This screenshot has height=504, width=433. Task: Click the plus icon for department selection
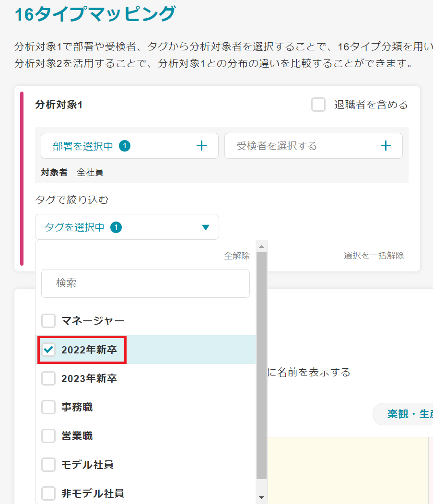click(202, 146)
